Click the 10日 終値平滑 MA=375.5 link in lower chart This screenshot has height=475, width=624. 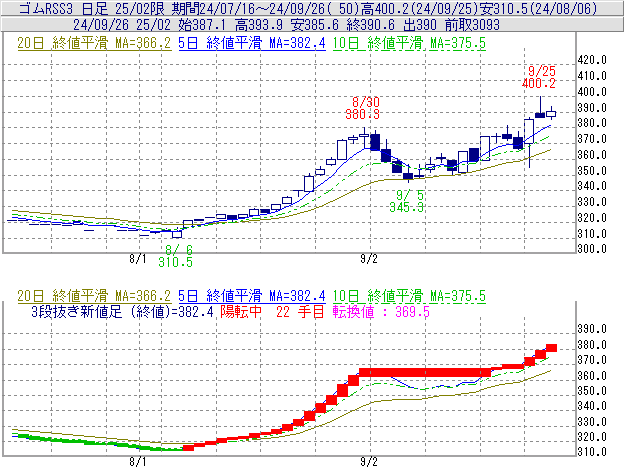[x=409, y=296]
